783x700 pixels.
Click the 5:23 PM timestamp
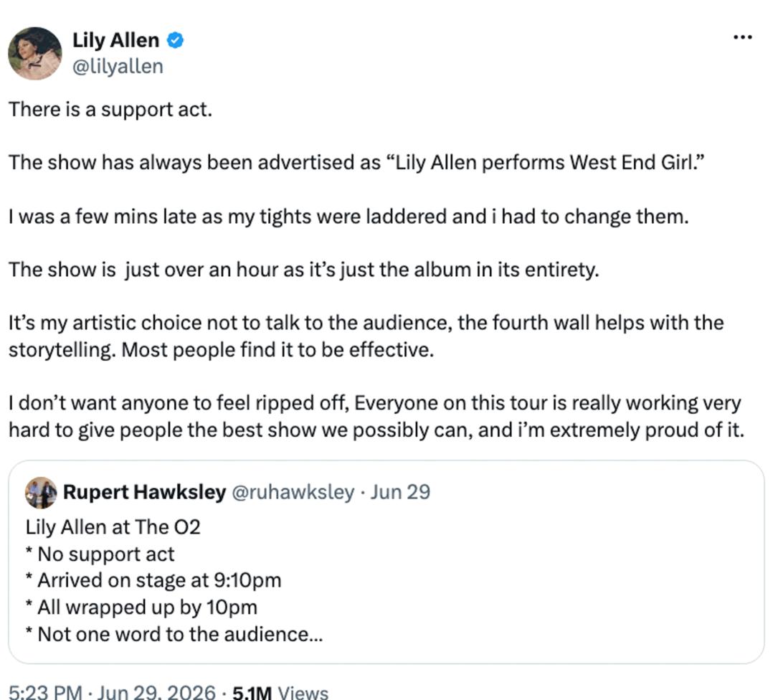point(45,692)
